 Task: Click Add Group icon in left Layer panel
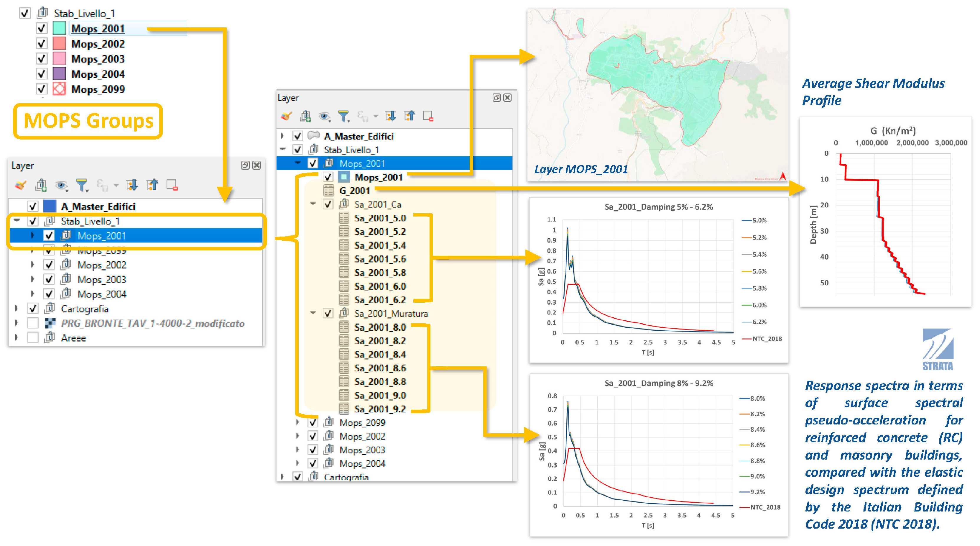pyautogui.click(x=41, y=186)
